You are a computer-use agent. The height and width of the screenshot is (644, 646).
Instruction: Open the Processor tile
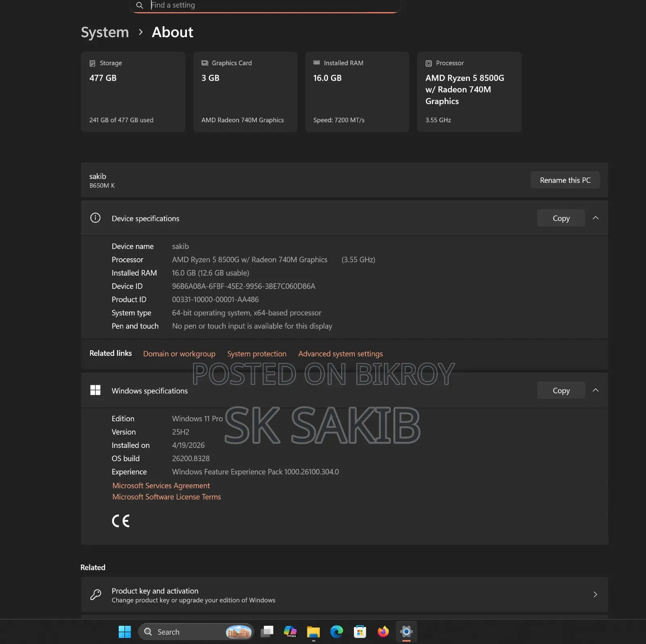point(469,92)
